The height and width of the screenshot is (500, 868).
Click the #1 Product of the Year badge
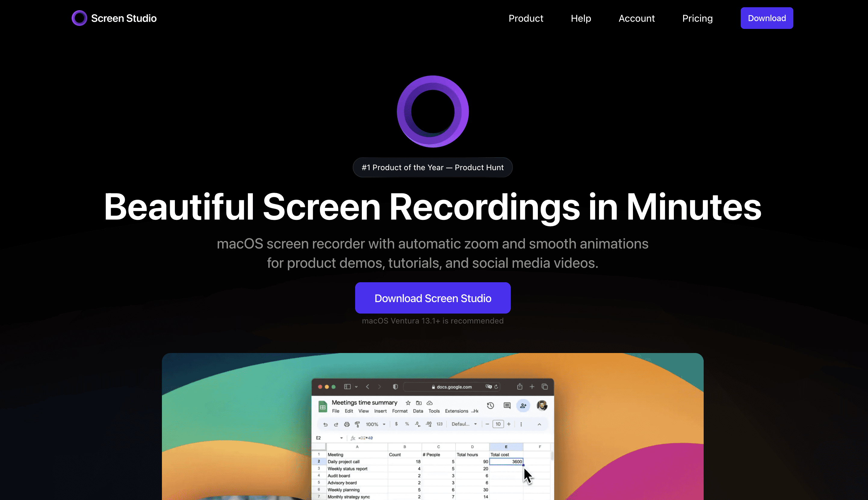[432, 167]
